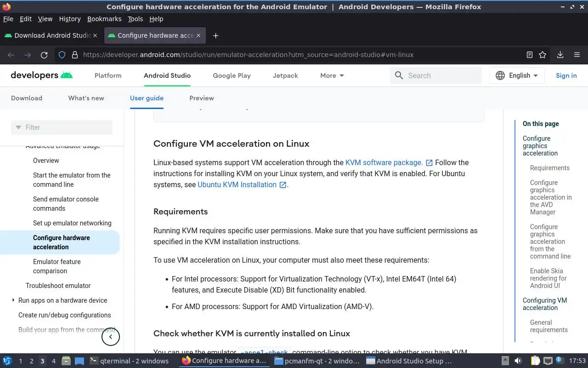Toggle reader view icon in address bar
Viewport: 588px width, 368px height.
click(x=529, y=55)
